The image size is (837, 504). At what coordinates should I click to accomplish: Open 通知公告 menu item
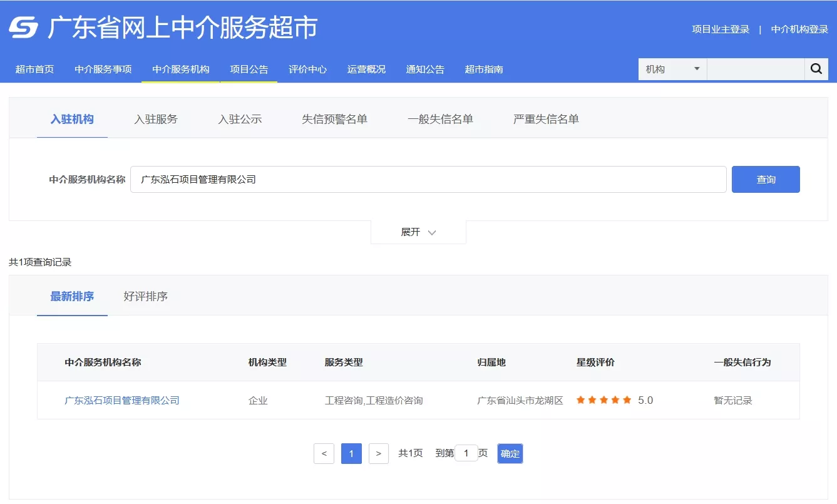point(425,69)
